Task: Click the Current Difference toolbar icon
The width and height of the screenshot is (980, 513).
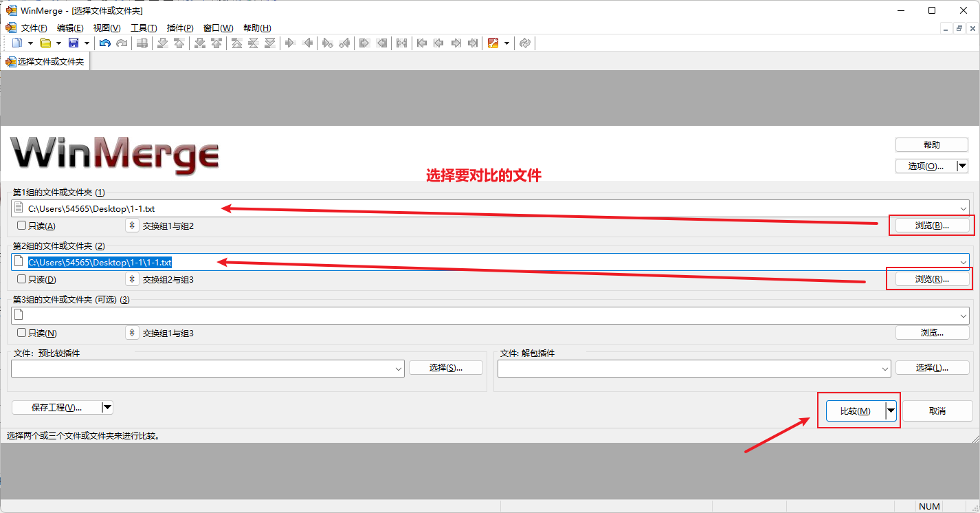Action: [253, 43]
